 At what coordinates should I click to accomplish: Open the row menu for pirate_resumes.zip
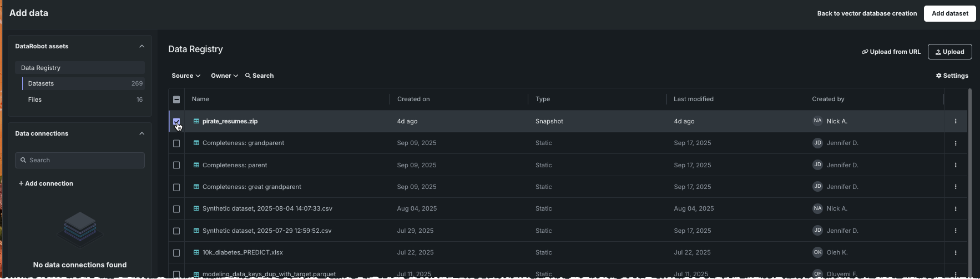pyautogui.click(x=955, y=121)
